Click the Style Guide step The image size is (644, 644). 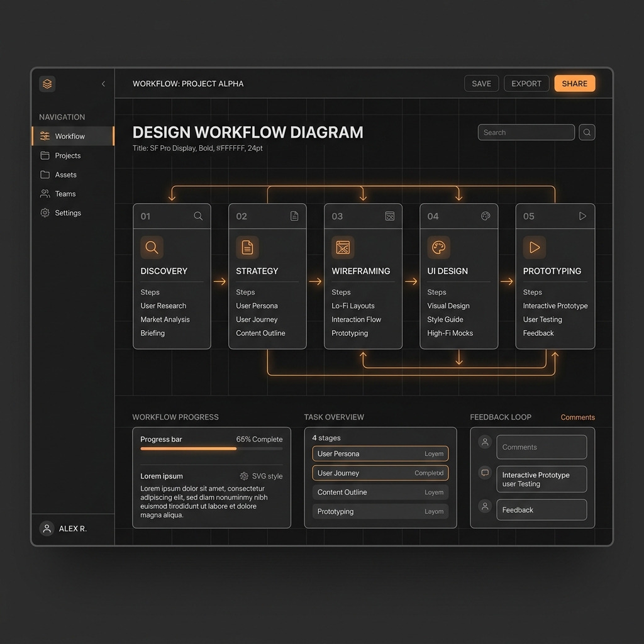[445, 319]
